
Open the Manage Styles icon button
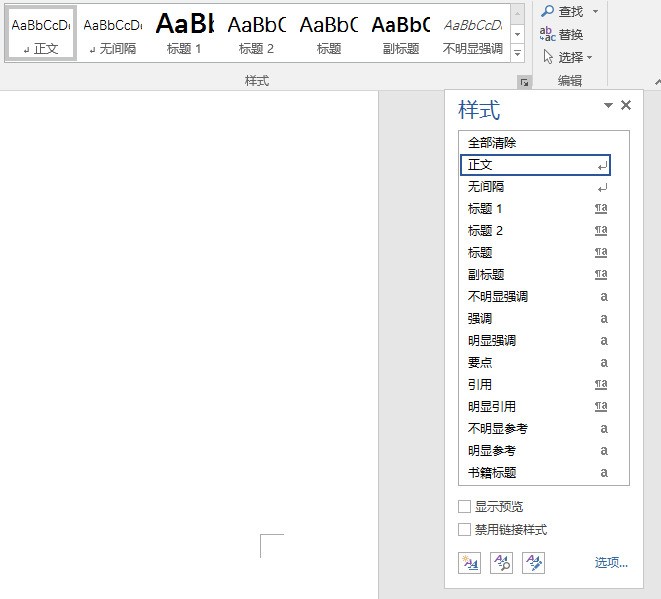click(x=533, y=563)
